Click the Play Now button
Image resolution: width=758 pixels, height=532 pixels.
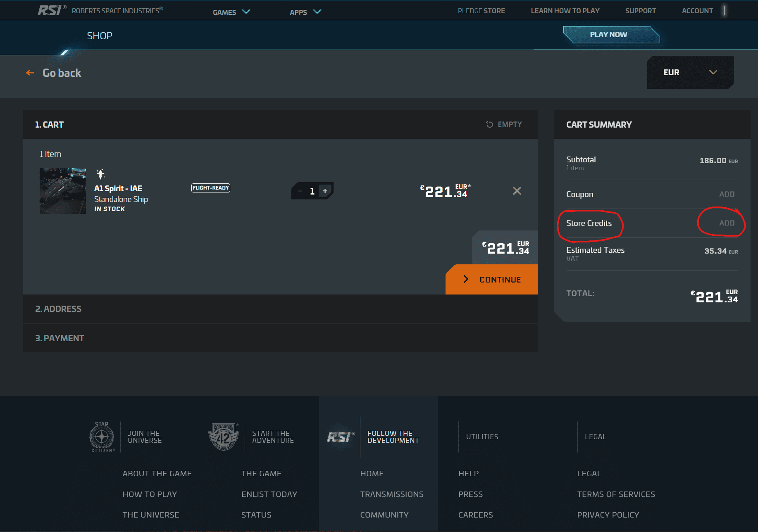(611, 35)
